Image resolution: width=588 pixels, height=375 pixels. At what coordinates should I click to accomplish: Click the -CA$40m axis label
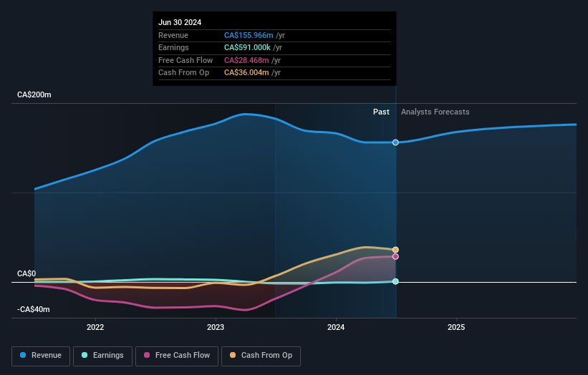34,309
